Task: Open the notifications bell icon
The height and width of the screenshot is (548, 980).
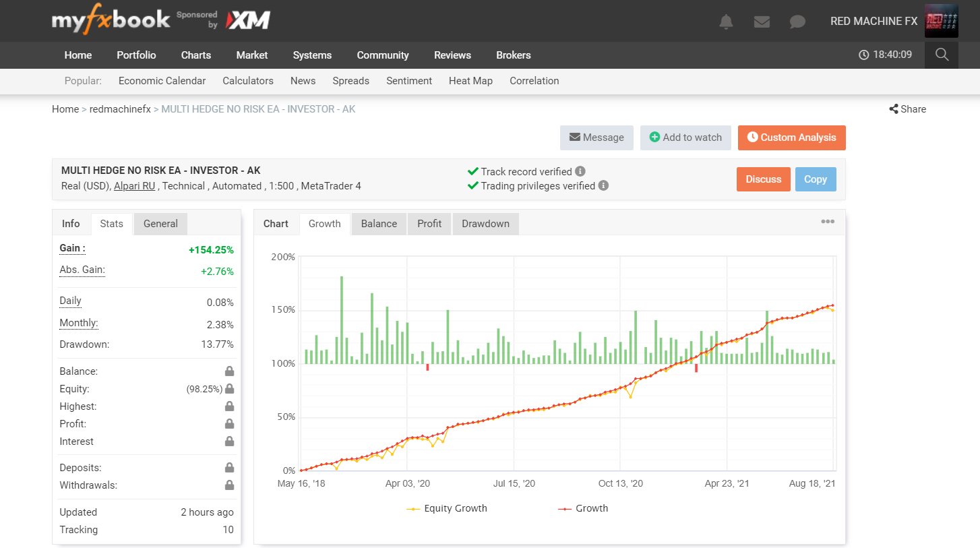Action: (726, 22)
